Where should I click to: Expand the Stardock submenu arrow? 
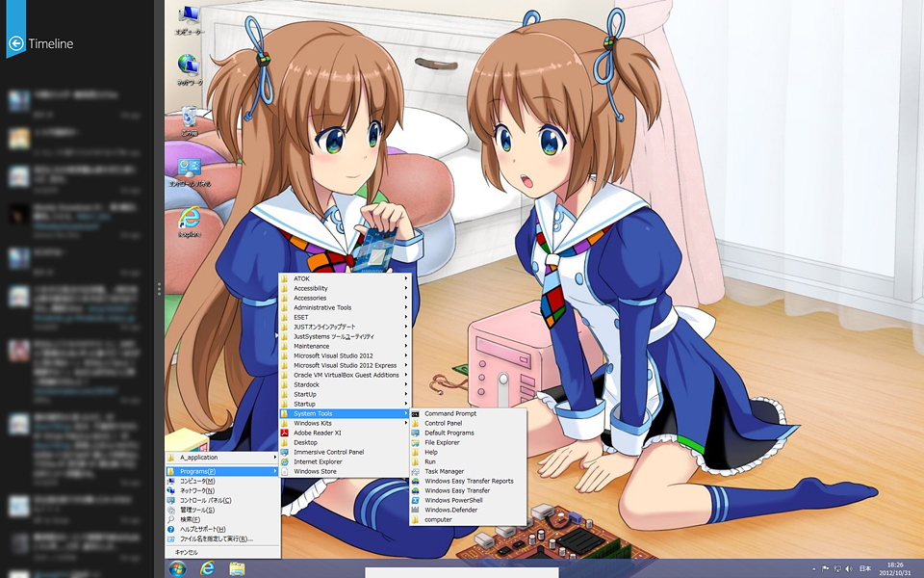pyautogui.click(x=406, y=384)
